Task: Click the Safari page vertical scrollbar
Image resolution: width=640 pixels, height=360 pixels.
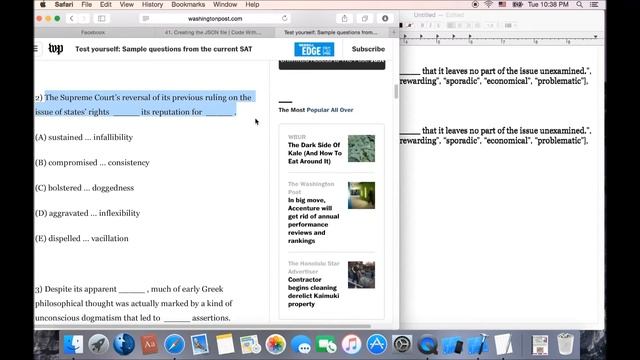Action: [396, 91]
